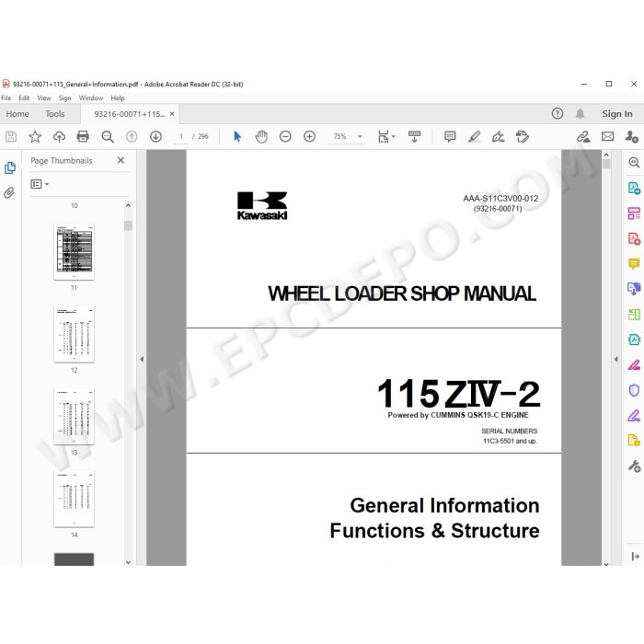The width and height of the screenshot is (644, 644).
Task: Select the 93216-00071+115 document tab
Action: coord(130,114)
